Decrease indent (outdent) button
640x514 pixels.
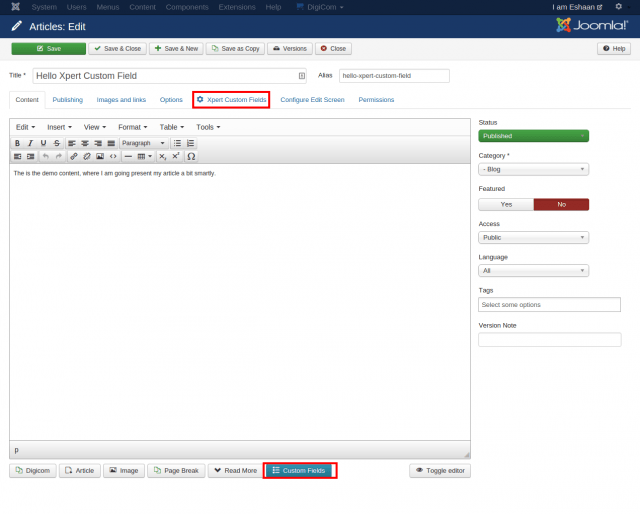point(18,156)
